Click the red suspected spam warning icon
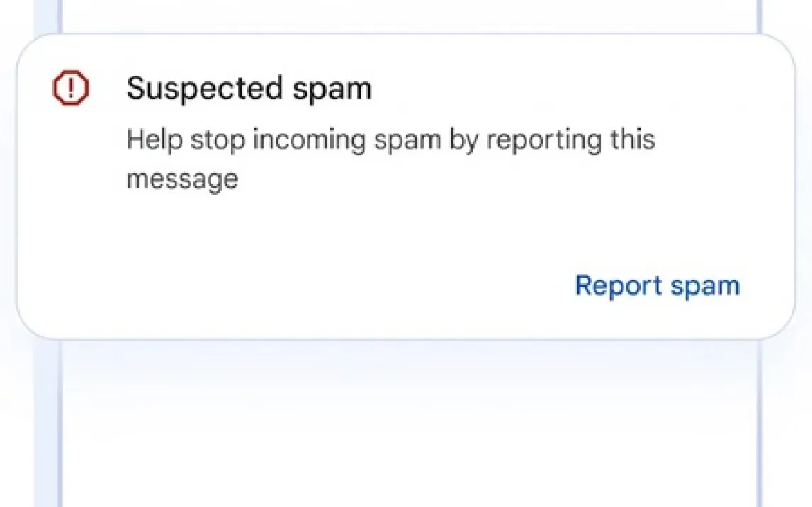812x507 pixels. pos(70,89)
